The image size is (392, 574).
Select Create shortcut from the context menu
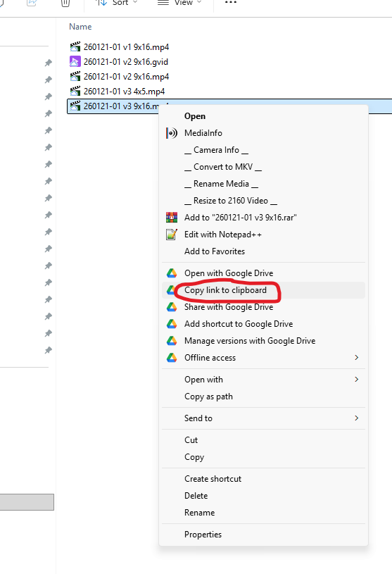pyautogui.click(x=263, y=478)
